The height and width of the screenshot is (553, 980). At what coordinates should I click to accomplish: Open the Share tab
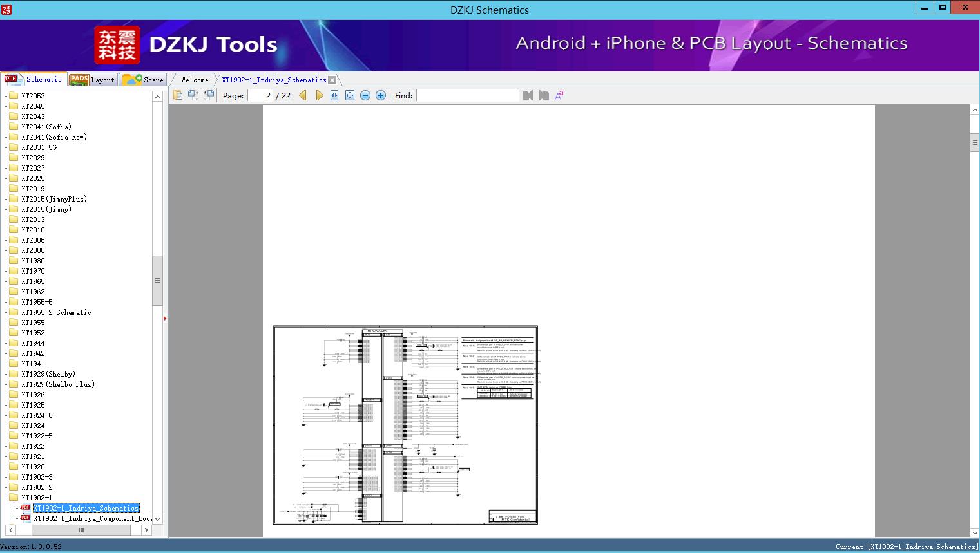click(144, 80)
